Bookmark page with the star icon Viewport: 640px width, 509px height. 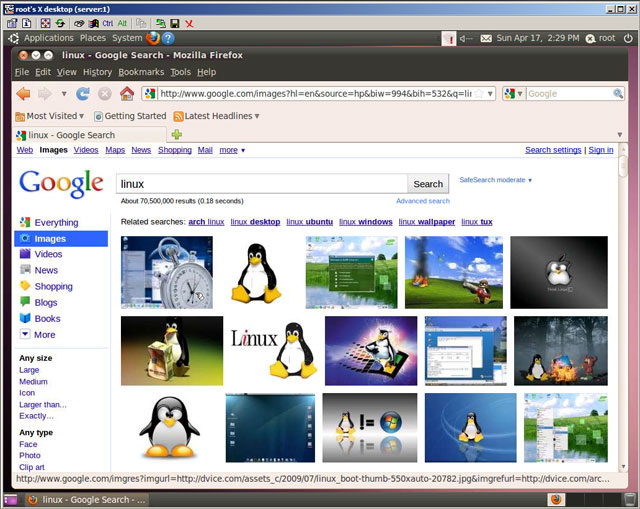pos(479,94)
